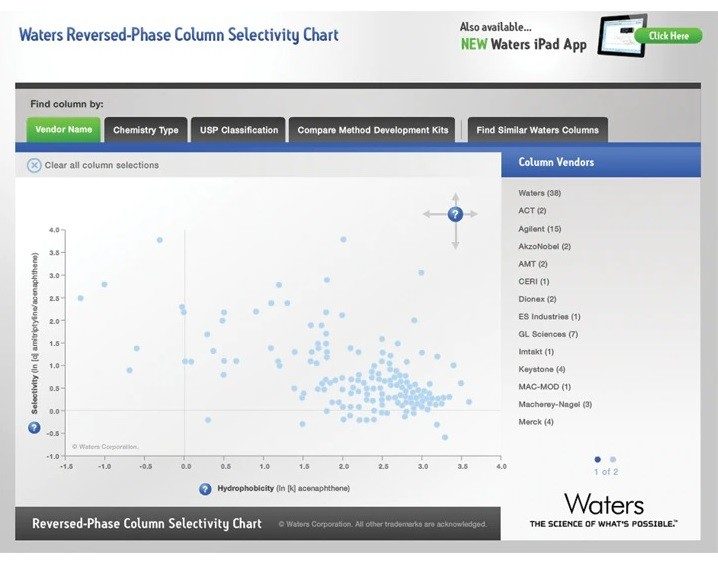Pick GL Sciences (7) vendor
This screenshot has width=718, height=561.
548,334
